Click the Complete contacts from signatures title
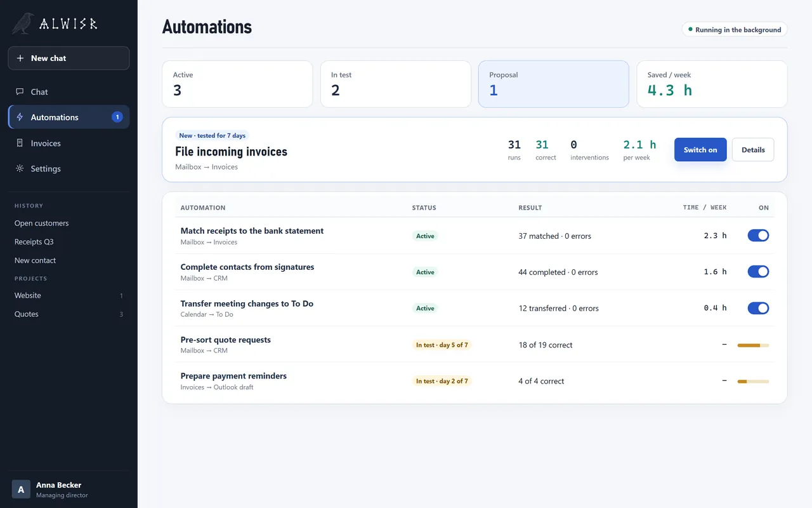Screen dimensions: 812x508 click(247, 267)
